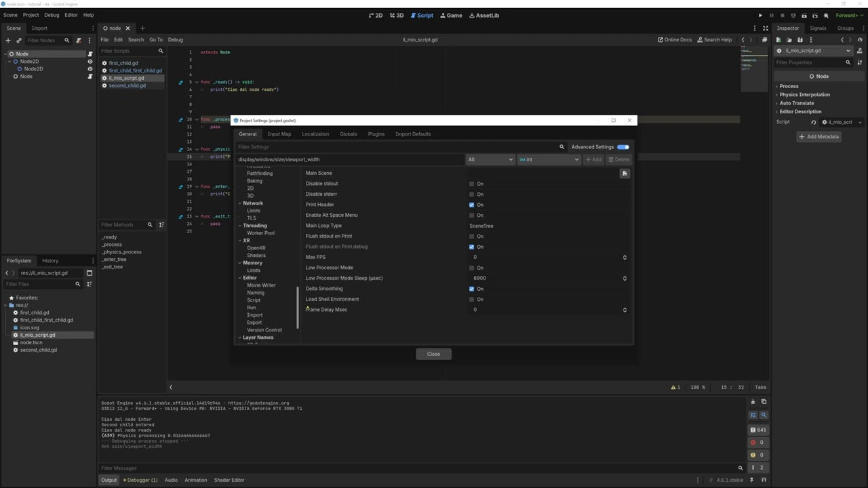Click the Filter Settings search field
The height and width of the screenshot is (488, 868).
pos(400,147)
